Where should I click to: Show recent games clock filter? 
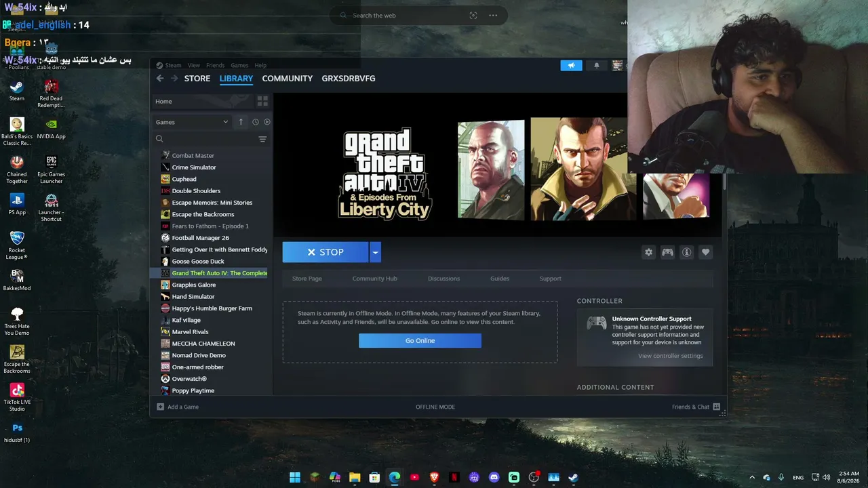pos(256,122)
